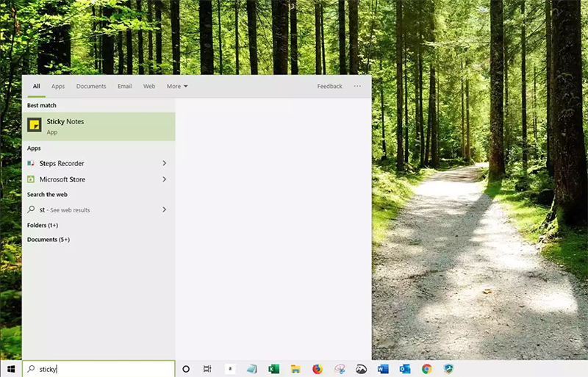Launch Firefox from the taskbar

(318, 369)
